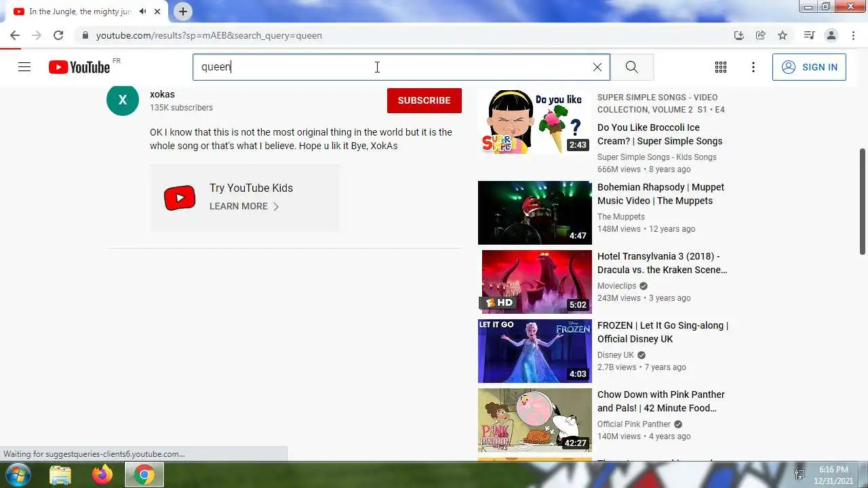The height and width of the screenshot is (488, 868).
Task: Open the YouTube apps grid icon
Action: [x=721, y=67]
